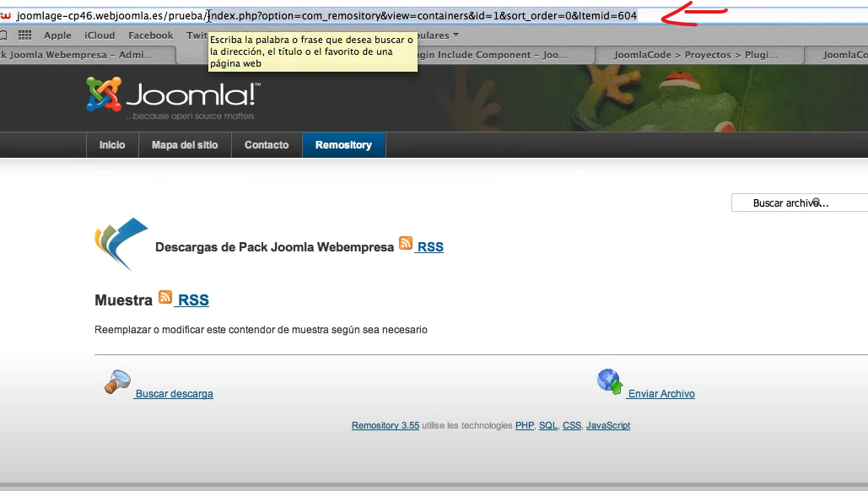Viewport: 868px width, 491px height.
Task: Open the JavaScript footer link
Action: (608, 425)
